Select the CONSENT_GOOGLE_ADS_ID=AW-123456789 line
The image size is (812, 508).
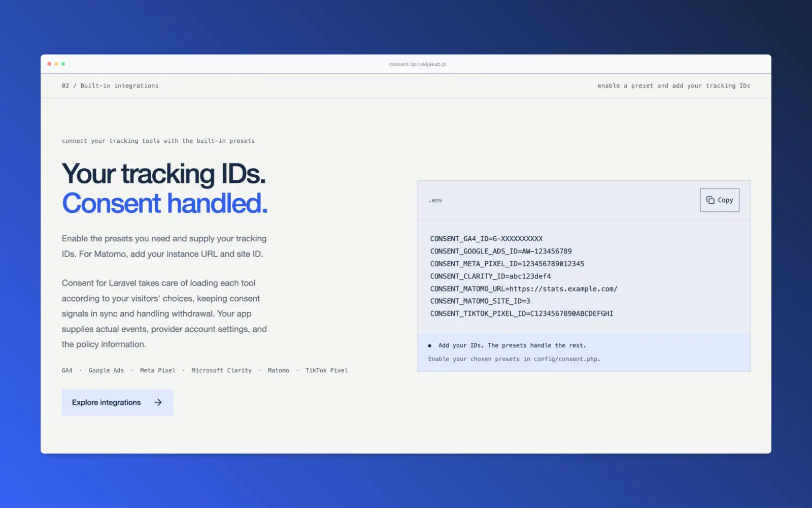501,251
